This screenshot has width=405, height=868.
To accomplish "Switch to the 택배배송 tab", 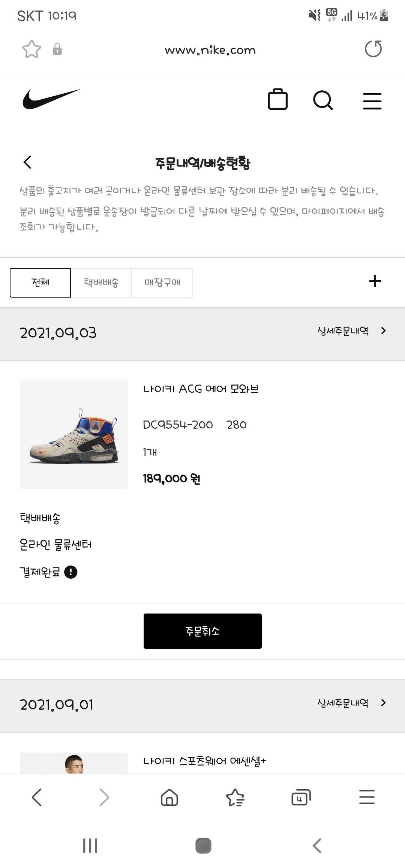I will pyautogui.click(x=101, y=283).
